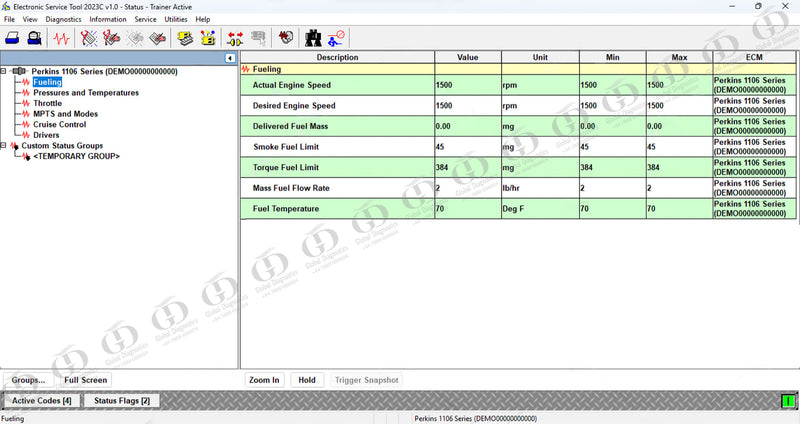The image size is (800, 424).
Task: Click the Description column header
Action: tap(338, 57)
